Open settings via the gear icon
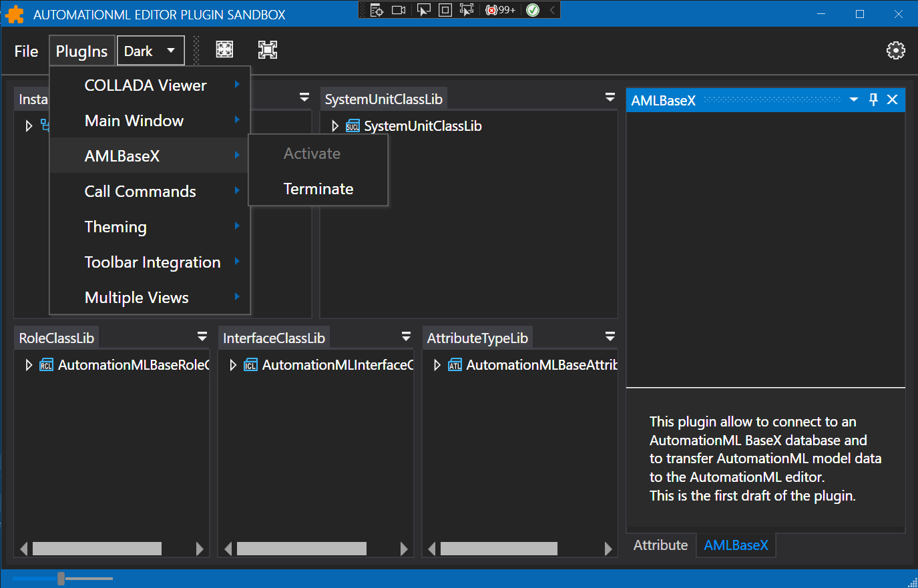Viewport: 918px width, 588px height. pyautogui.click(x=896, y=51)
